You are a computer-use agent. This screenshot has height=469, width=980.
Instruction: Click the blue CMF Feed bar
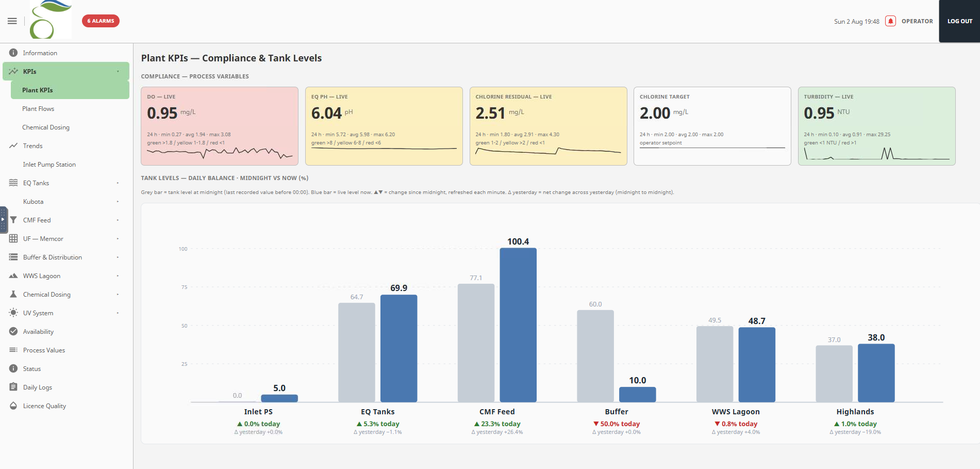pyautogui.click(x=518, y=325)
